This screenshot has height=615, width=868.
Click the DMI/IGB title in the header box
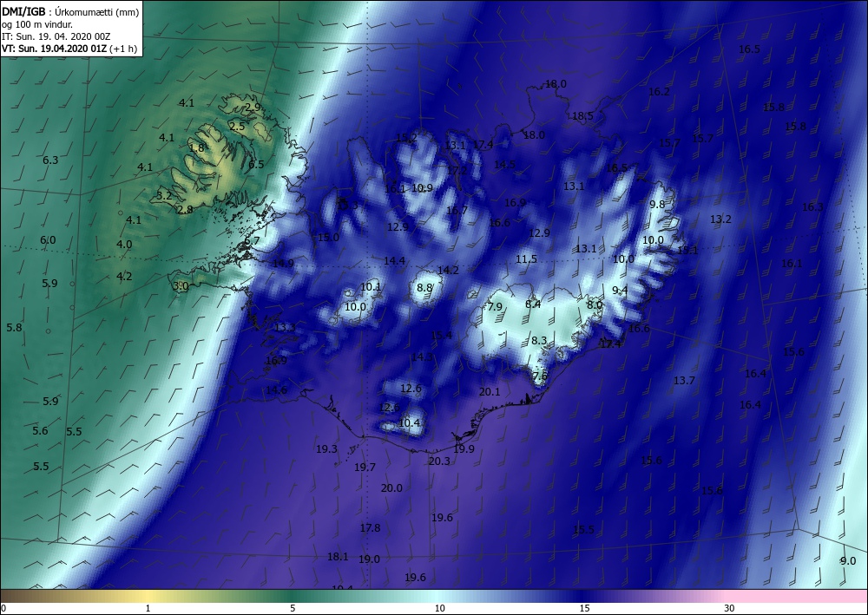point(23,11)
